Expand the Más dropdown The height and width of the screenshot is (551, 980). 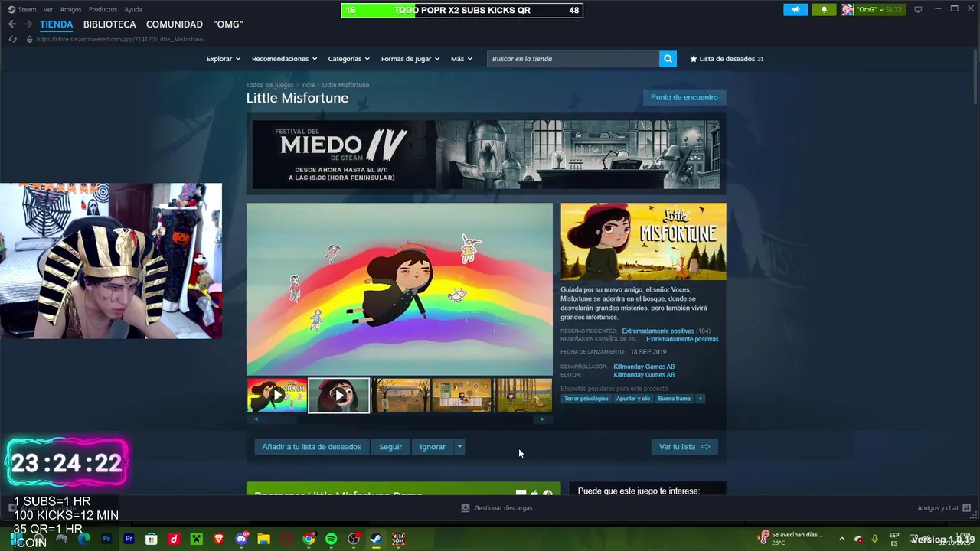coord(462,59)
